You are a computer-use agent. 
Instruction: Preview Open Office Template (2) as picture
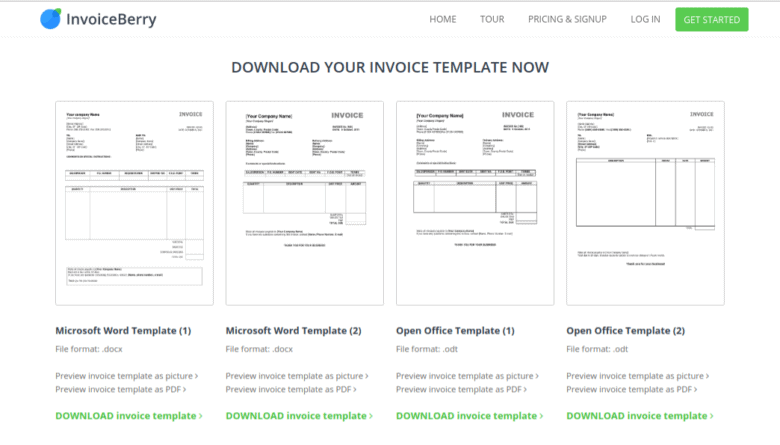tap(638, 376)
